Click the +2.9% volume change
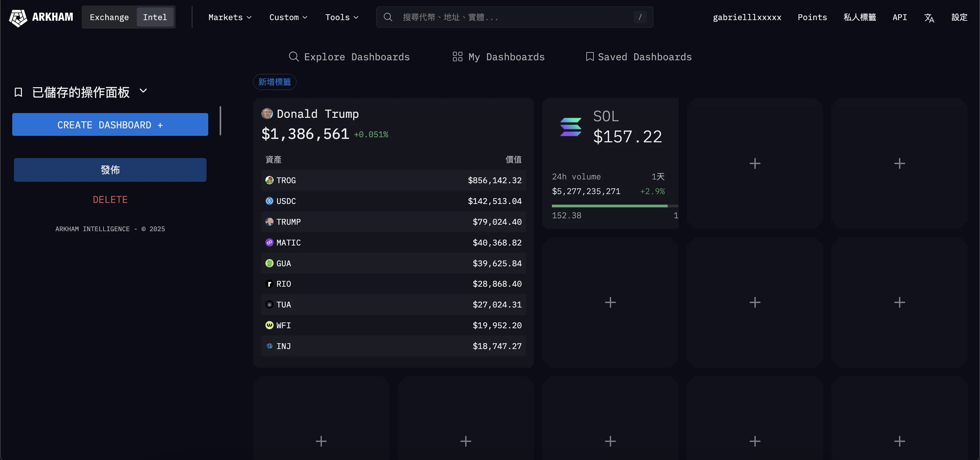This screenshot has height=460, width=980. click(x=652, y=191)
